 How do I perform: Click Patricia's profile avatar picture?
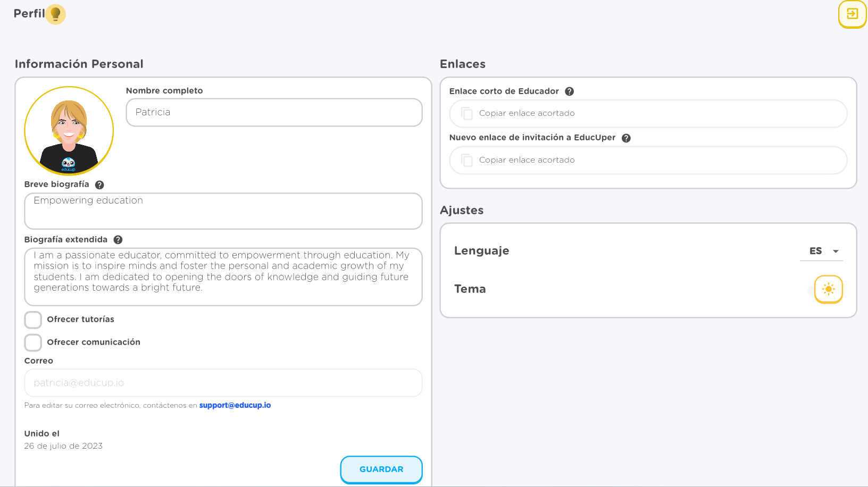click(x=69, y=131)
